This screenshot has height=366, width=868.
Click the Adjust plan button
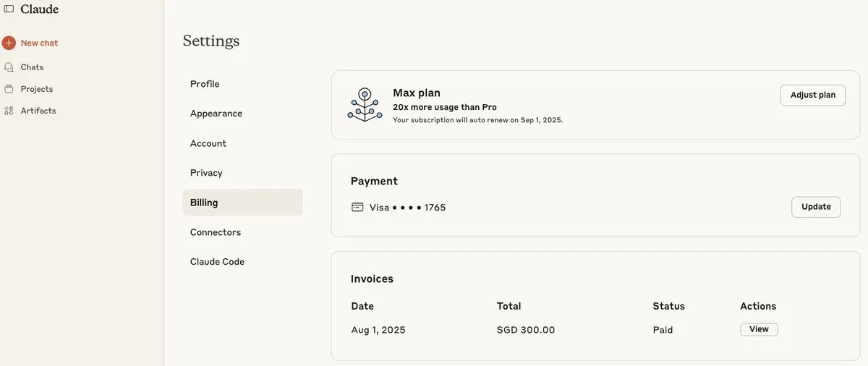pos(812,95)
